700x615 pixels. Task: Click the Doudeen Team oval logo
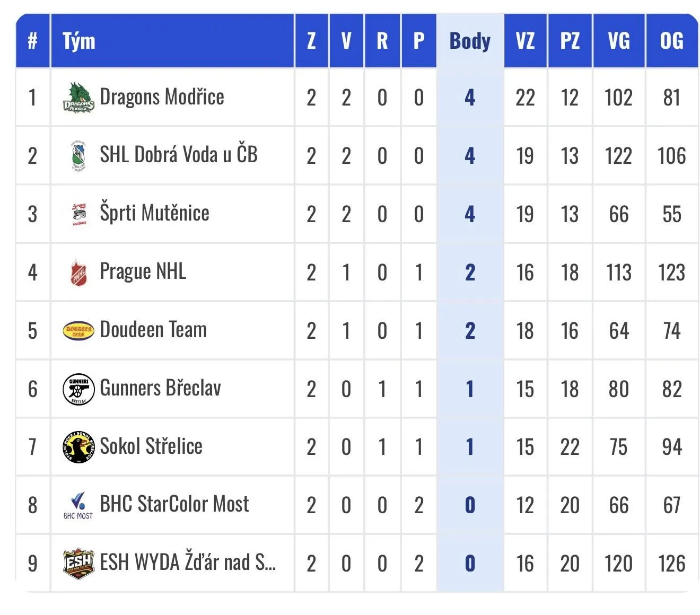pos(78,331)
